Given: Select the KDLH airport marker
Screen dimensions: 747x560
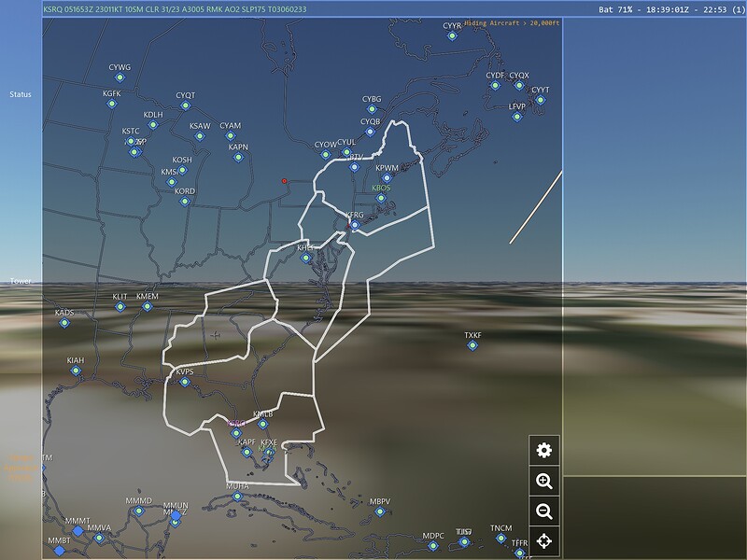Looking at the screenshot, I should pos(153,125).
